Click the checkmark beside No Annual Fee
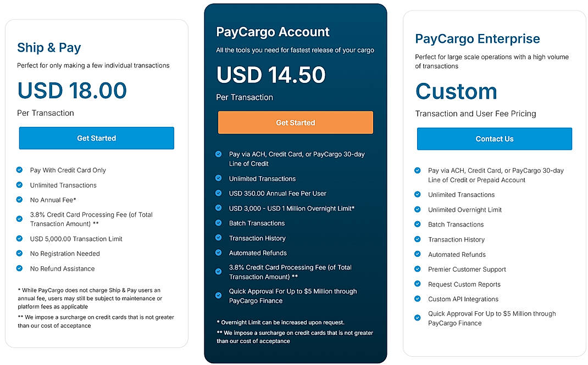588x365 pixels. (19, 200)
